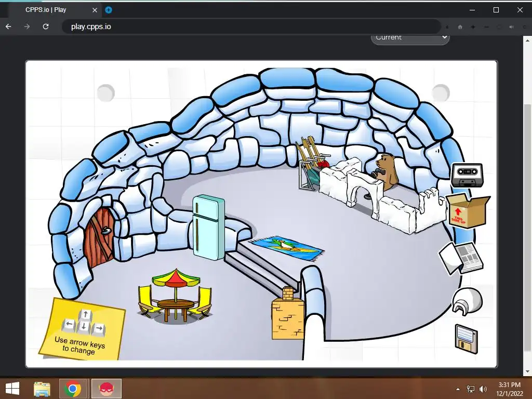This screenshot has height=399, width=532.
Task: Show hidden system tray icons
Action: click(458, 389)
